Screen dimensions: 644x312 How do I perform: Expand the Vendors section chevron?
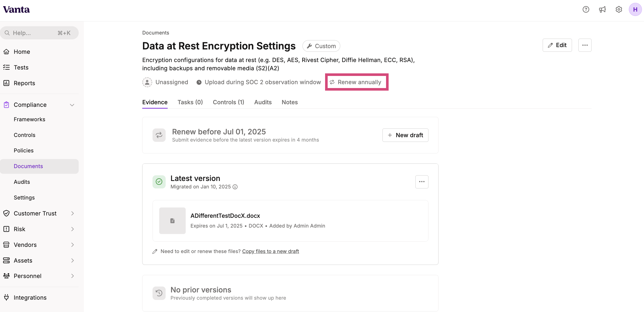tap(73, 245)
